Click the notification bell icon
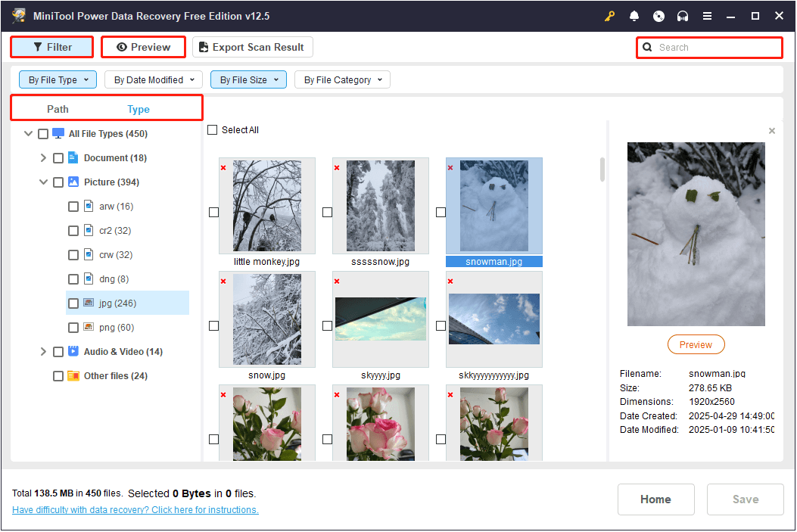797x532 pixels. coord(634,15)
